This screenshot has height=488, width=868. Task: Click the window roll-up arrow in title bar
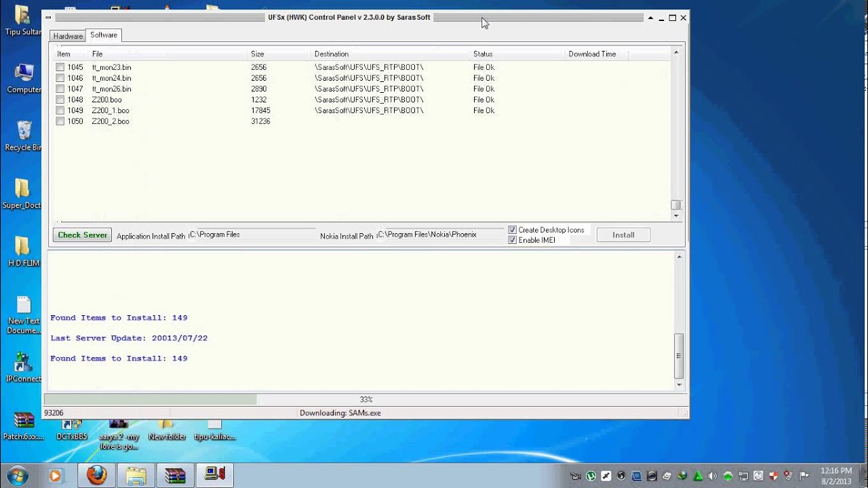coord(650,18)
